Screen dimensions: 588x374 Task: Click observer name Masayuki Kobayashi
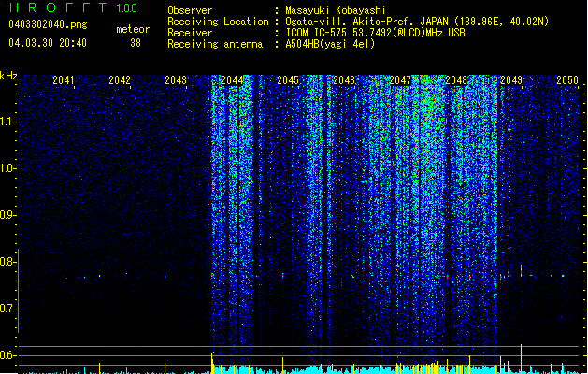coord(336,10)
